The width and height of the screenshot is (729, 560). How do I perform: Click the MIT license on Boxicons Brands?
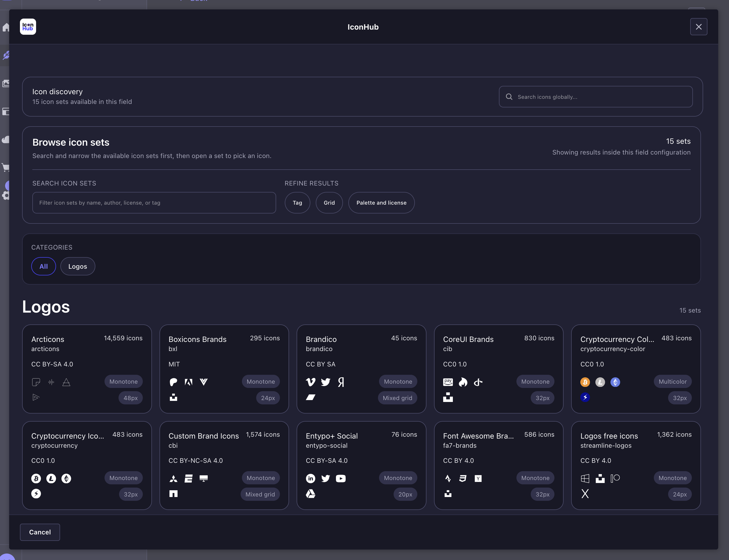(x=174, y=364)
